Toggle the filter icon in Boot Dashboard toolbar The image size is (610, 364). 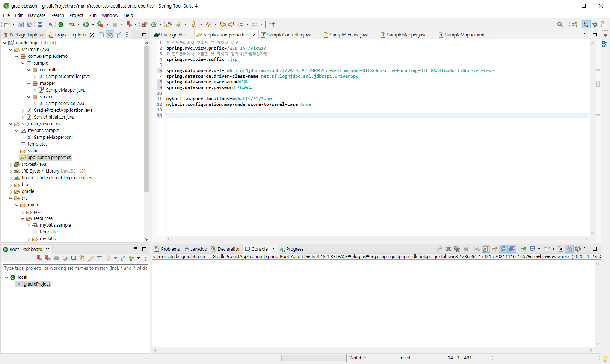[122, 258]
